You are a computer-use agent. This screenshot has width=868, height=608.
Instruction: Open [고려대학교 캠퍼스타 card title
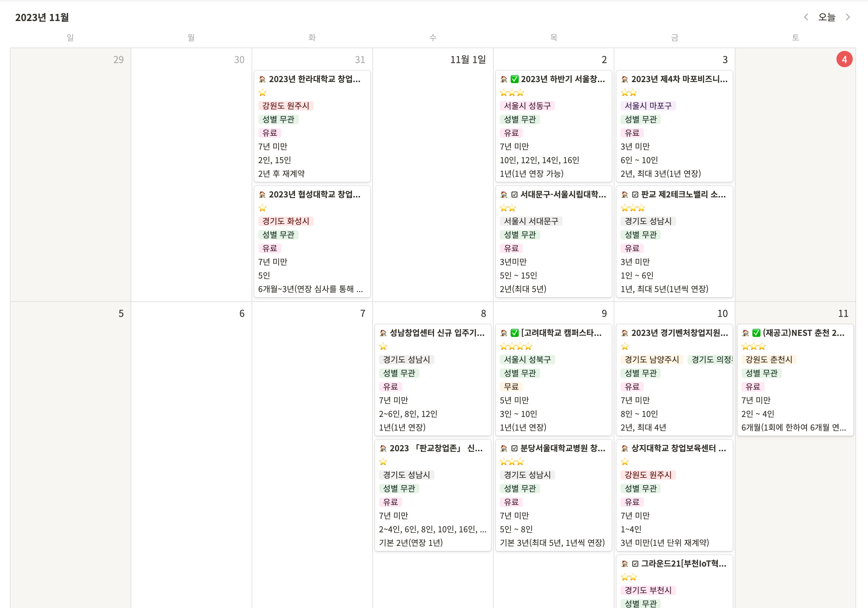click(561, 333)
